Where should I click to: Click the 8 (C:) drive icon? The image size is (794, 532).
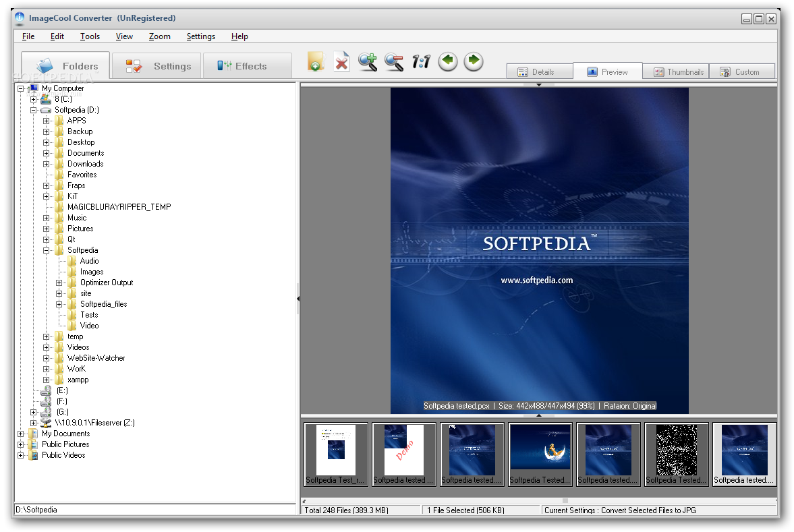[x=46, y=99]
